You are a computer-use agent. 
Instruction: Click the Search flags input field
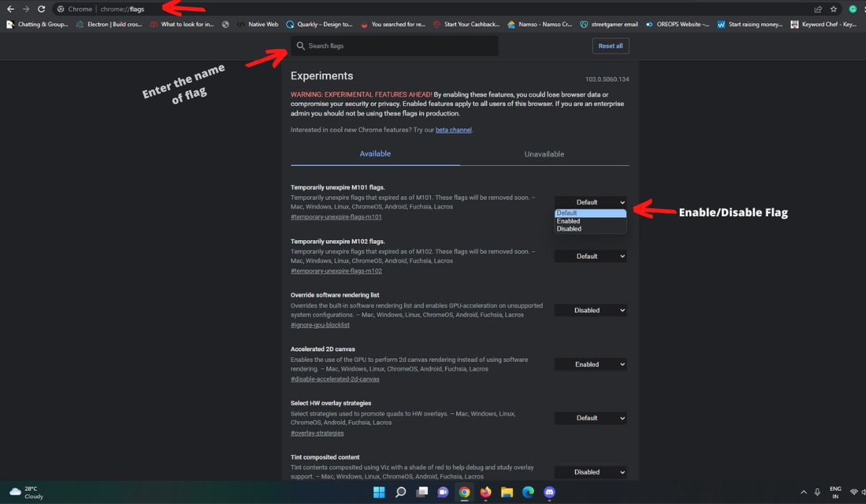394,45
